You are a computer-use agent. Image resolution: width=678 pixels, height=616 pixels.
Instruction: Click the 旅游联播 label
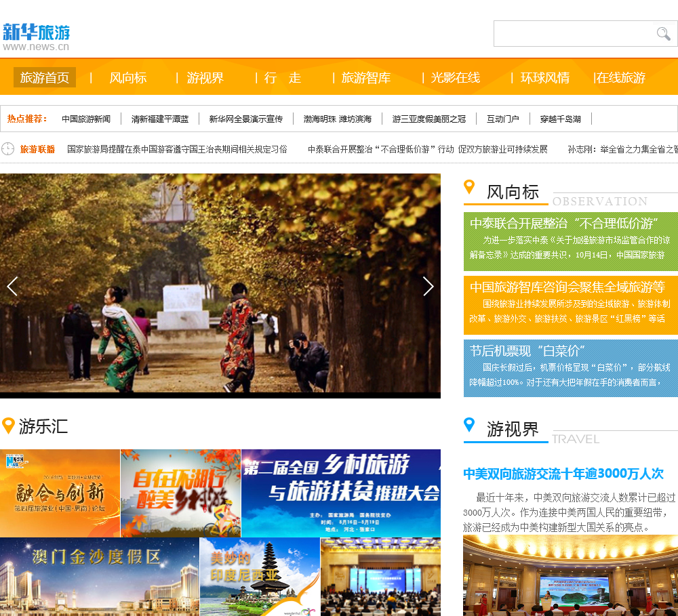coord(37,149)
